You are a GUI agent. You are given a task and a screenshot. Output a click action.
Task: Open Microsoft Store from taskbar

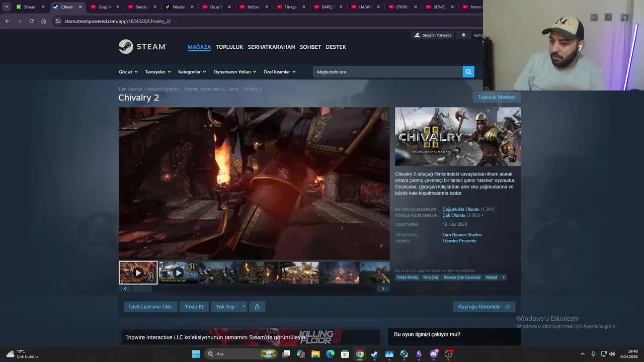pos(345,354)
